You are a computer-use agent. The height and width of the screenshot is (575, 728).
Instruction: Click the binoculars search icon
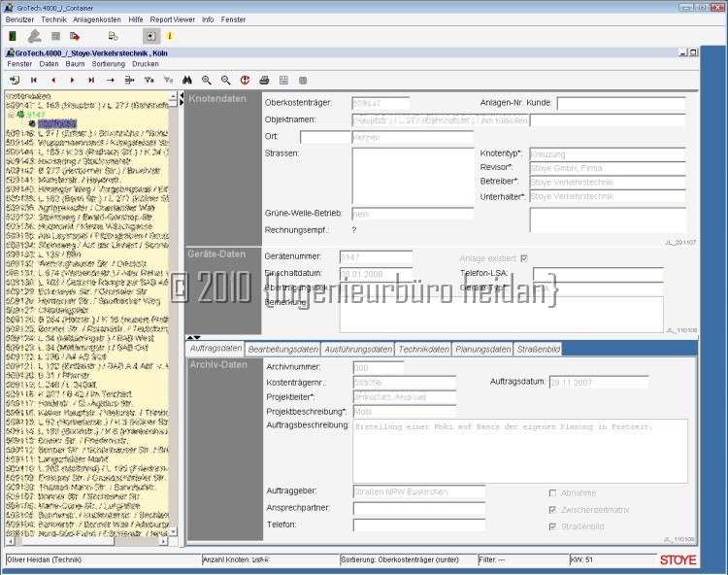click(x=186, y=80)
